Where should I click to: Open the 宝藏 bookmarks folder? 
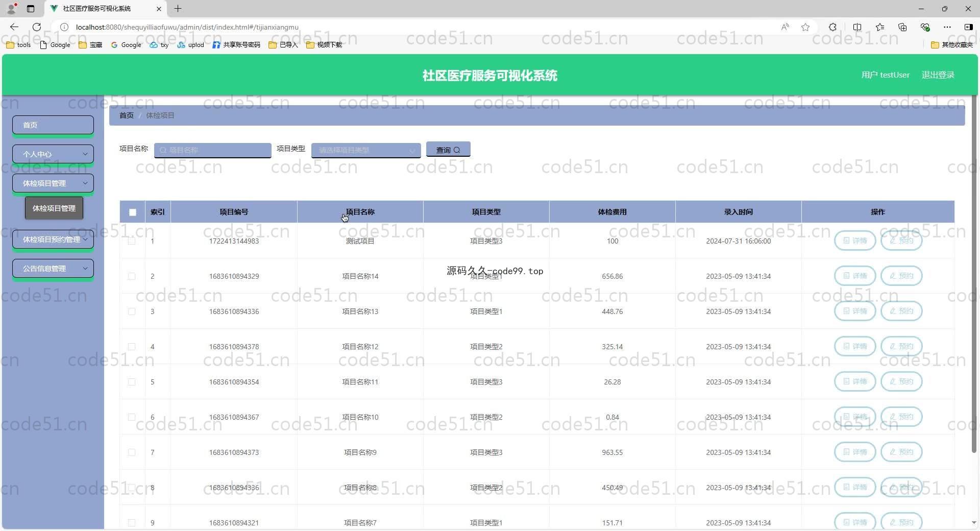[90, 45]
